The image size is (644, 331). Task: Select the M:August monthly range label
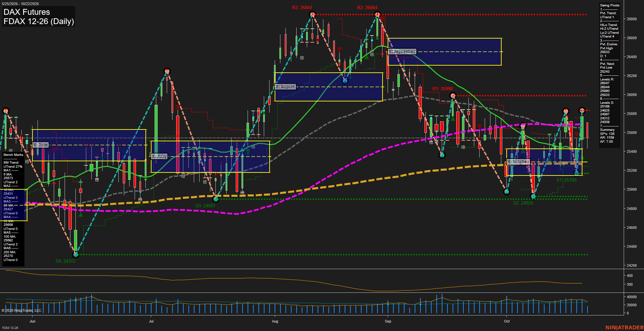pyautogui.click(x=285, y=87)
